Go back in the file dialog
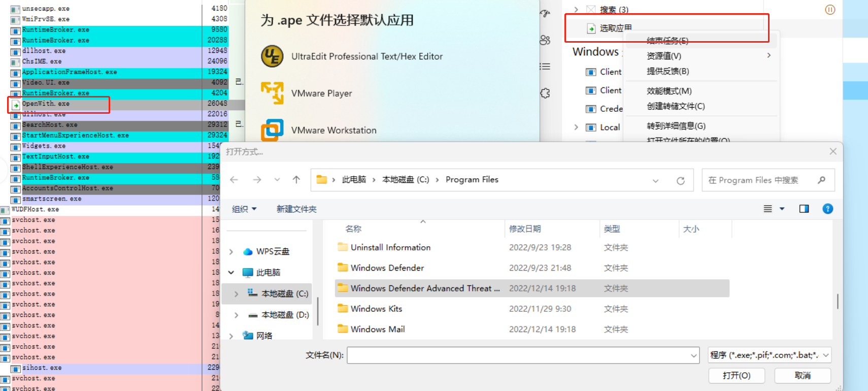 tap(234, 180)
